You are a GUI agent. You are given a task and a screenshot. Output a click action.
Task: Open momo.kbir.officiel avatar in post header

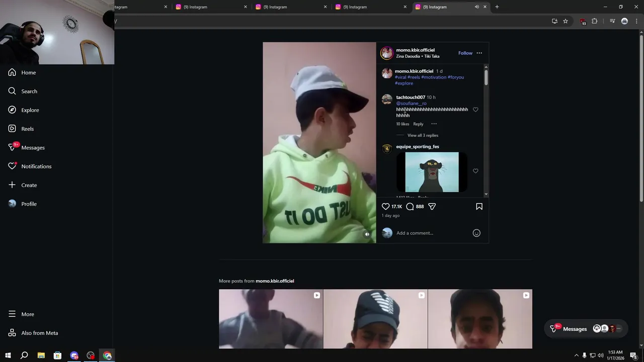click(x=387, y=53)
